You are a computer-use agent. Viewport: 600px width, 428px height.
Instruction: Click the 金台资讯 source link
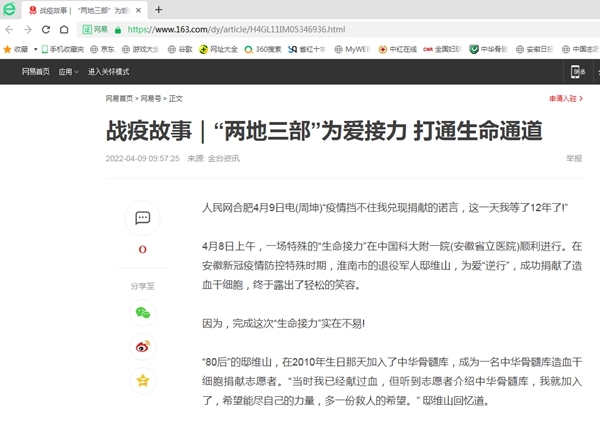222,158
